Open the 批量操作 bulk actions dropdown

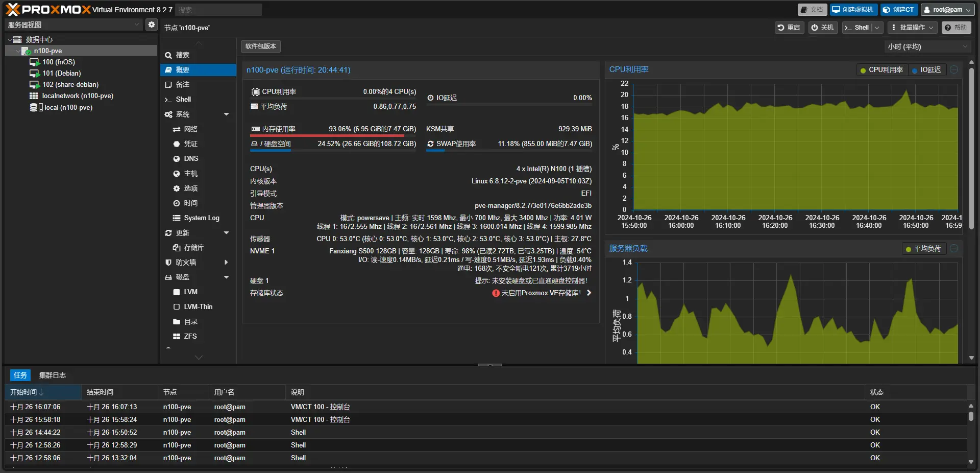912,28
